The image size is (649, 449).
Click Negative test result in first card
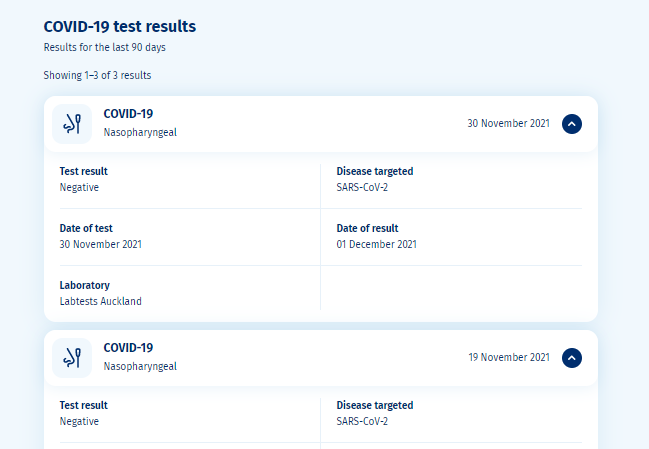pos(79,187)
